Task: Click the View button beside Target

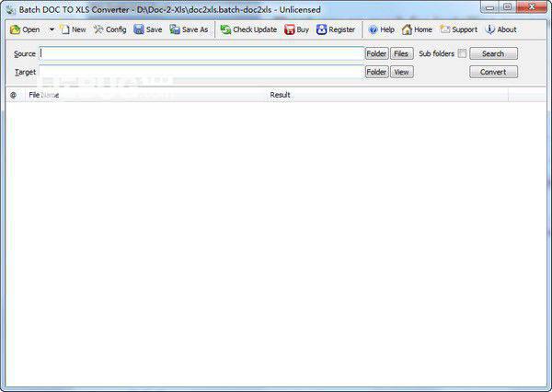Action: click(x=402, y=72)
